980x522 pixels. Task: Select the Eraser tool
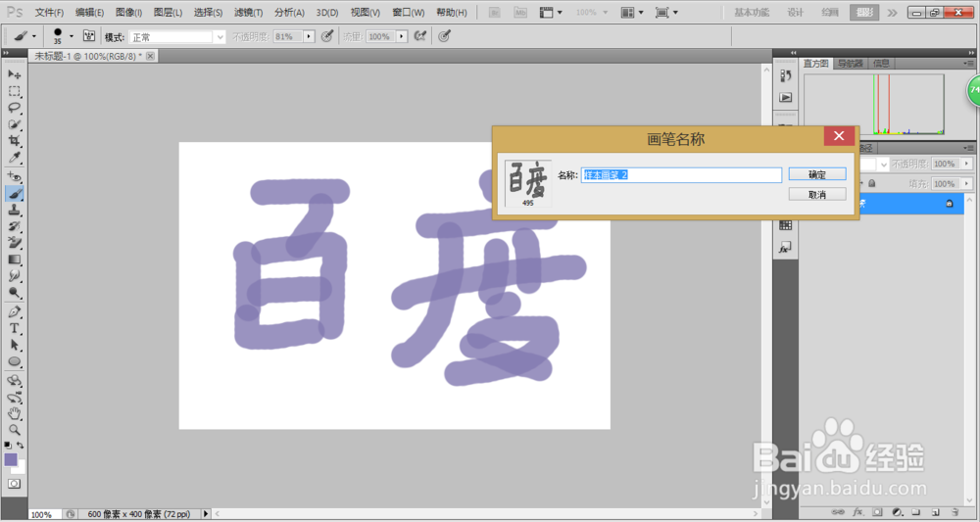pyautogui.click(x=14, y=242)
